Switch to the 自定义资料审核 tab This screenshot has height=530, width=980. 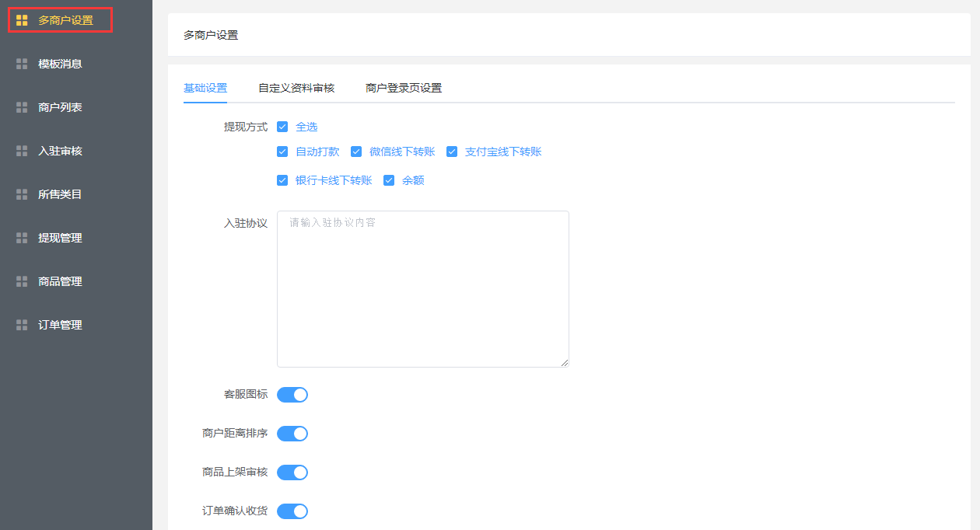tap(296, 88)
